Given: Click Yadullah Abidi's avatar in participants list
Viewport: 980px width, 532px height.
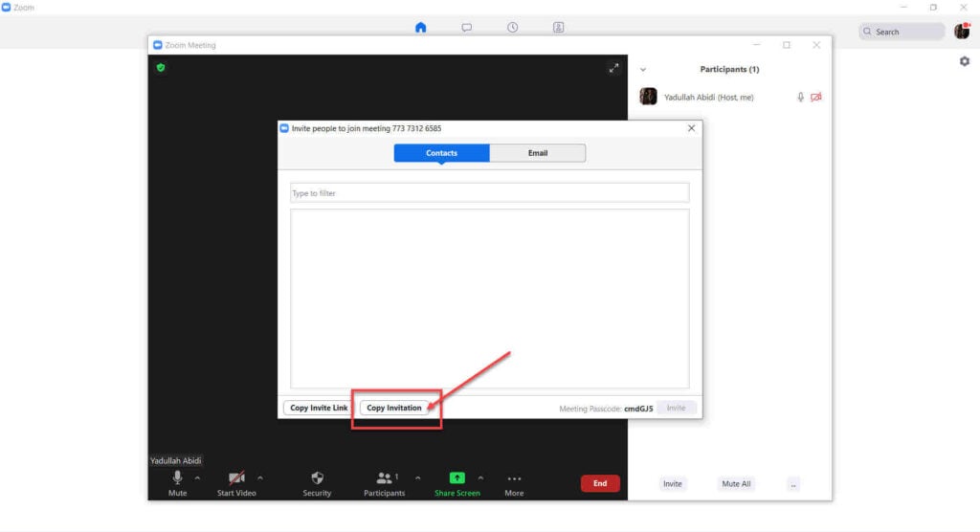Looking at the screenshot, I should tap(648, 97).
